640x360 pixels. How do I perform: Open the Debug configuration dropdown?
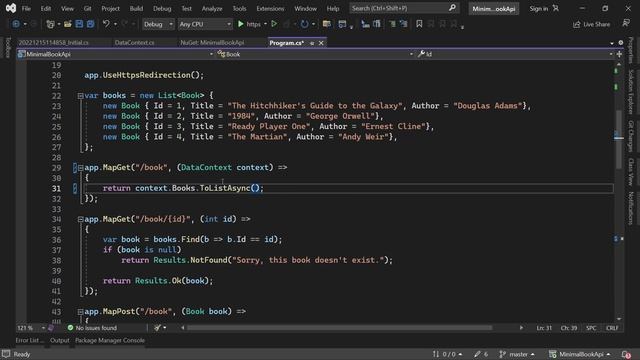click(158, 24)
